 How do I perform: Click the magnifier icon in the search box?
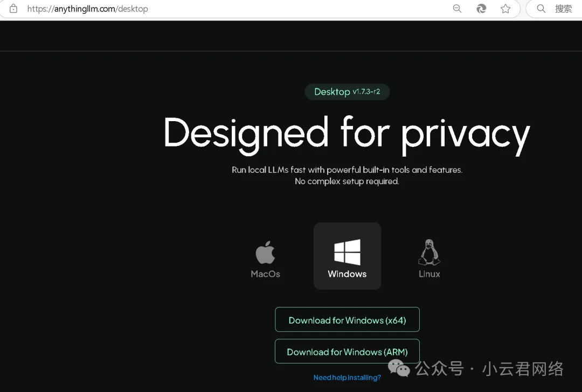tap(542, 9)
